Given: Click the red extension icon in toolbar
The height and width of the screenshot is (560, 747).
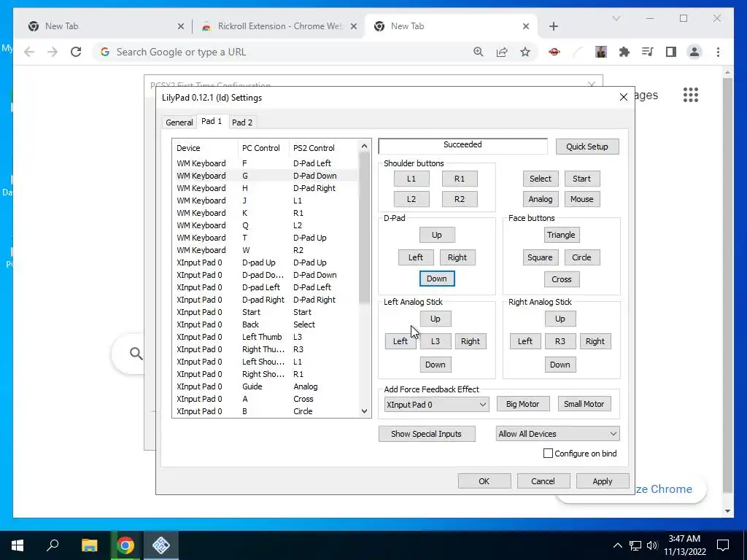Looking at the screenshot, I should click(x=554, y=52).
